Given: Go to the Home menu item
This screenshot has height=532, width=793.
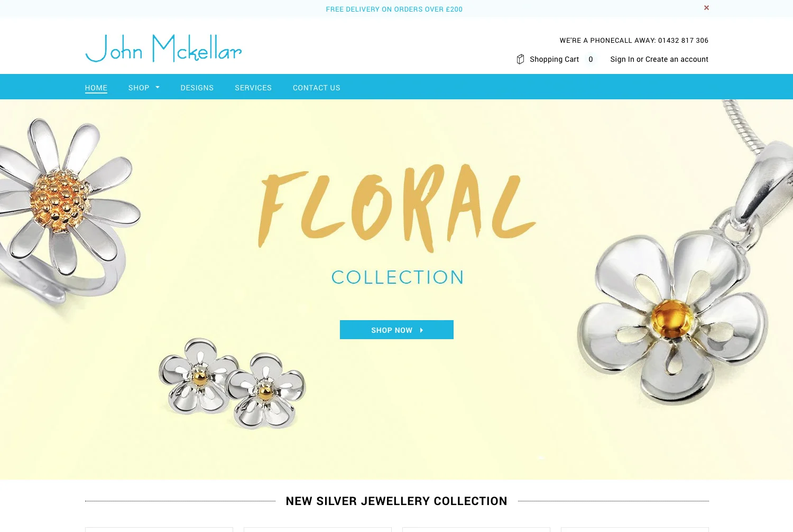Looking at the screenshot, I should (96, 88).
